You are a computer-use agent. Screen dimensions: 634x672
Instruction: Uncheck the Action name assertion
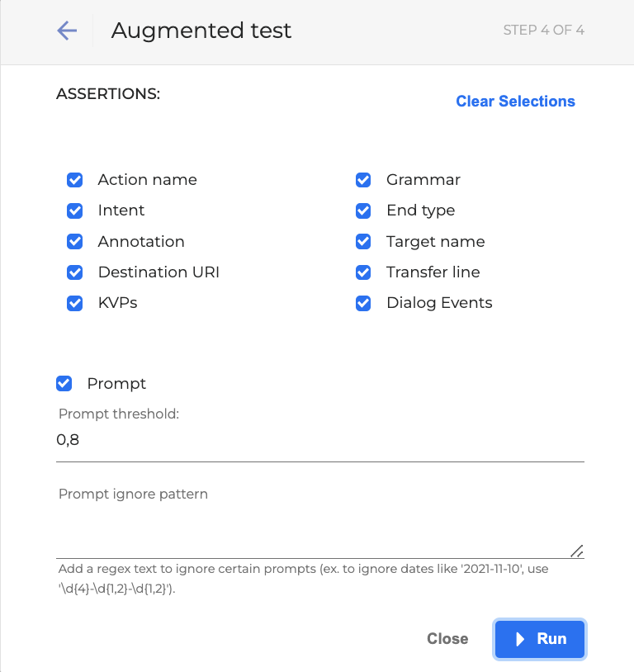tap(74, 180)
